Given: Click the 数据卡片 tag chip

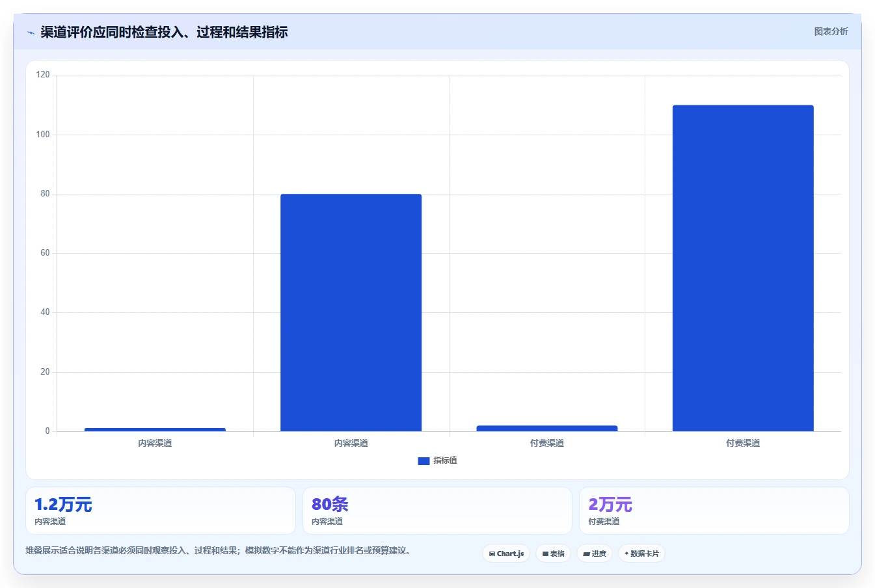Looking at the screenshot, I should 641,554.
